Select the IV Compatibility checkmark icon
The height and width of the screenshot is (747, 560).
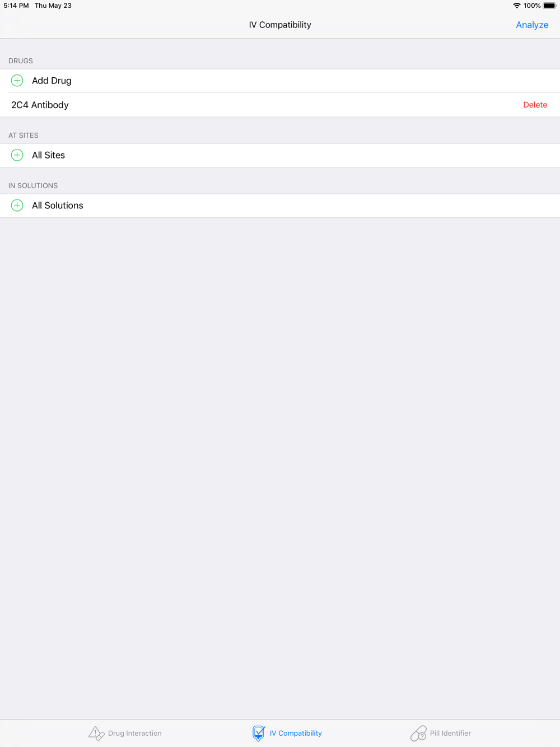coord(259,733)
